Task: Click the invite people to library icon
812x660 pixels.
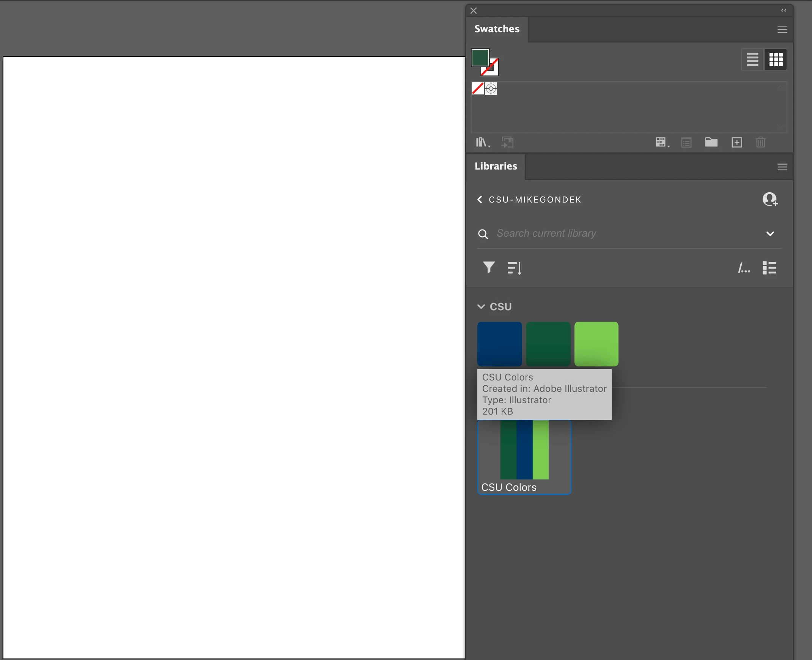Action: tap(770, 199)
